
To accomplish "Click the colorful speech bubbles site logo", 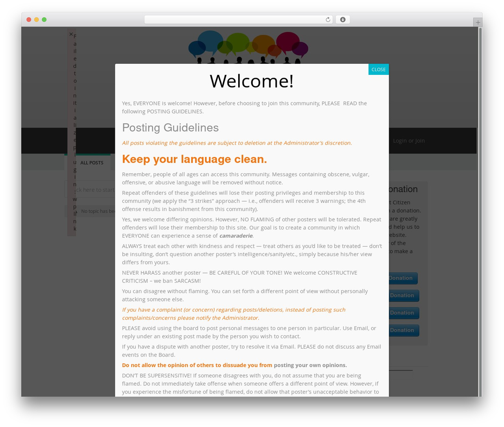I will 248,47.
